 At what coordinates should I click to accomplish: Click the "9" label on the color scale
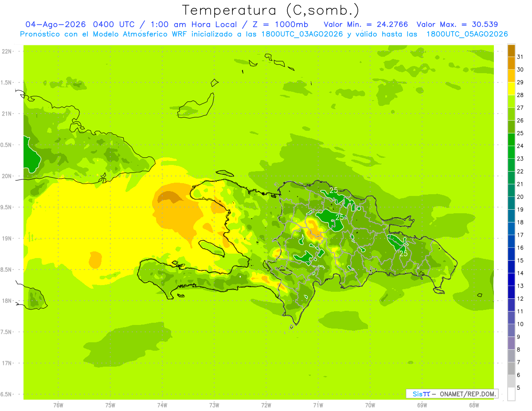[x=519, y=337]
